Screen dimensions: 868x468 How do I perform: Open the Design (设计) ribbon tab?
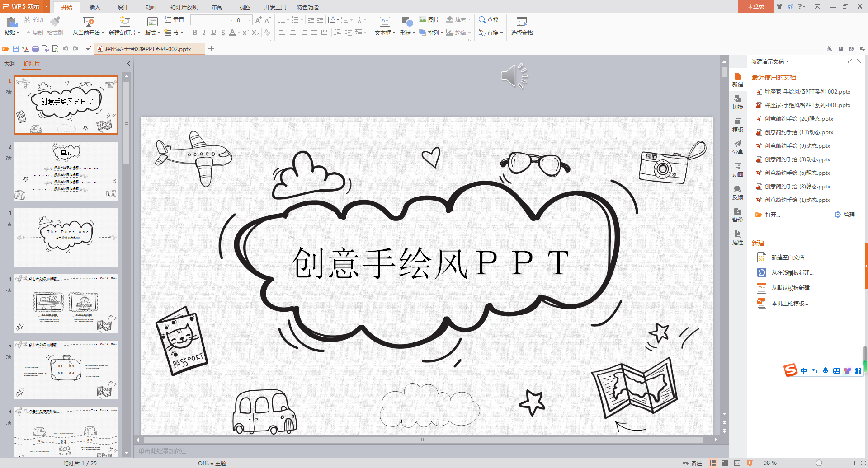pyautogui.click(x=123, y=7)
